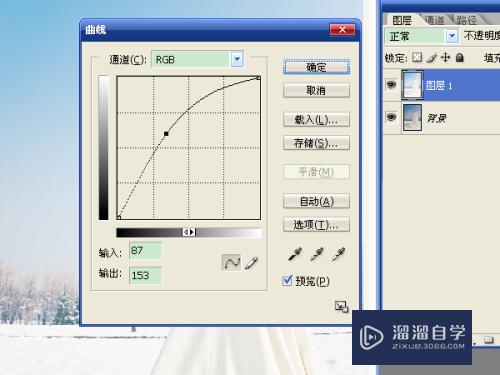500x375 pixels.
Task: Click the 自动(A) button
Action: (x=316, y=201)
